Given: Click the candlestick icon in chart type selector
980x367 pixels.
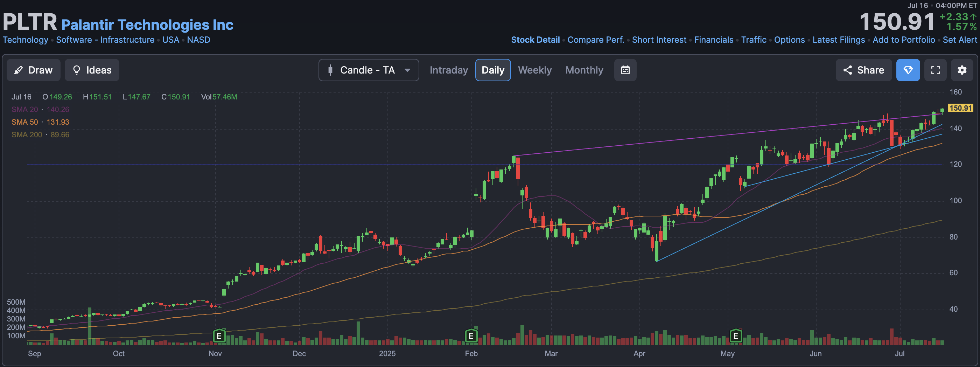Looking at the screenshot, I should point(330,70).
